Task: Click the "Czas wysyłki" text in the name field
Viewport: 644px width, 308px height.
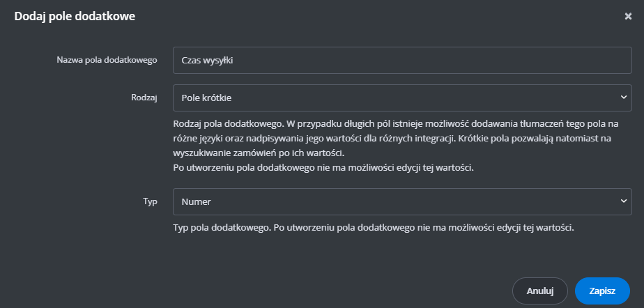Action: (206, 60)
